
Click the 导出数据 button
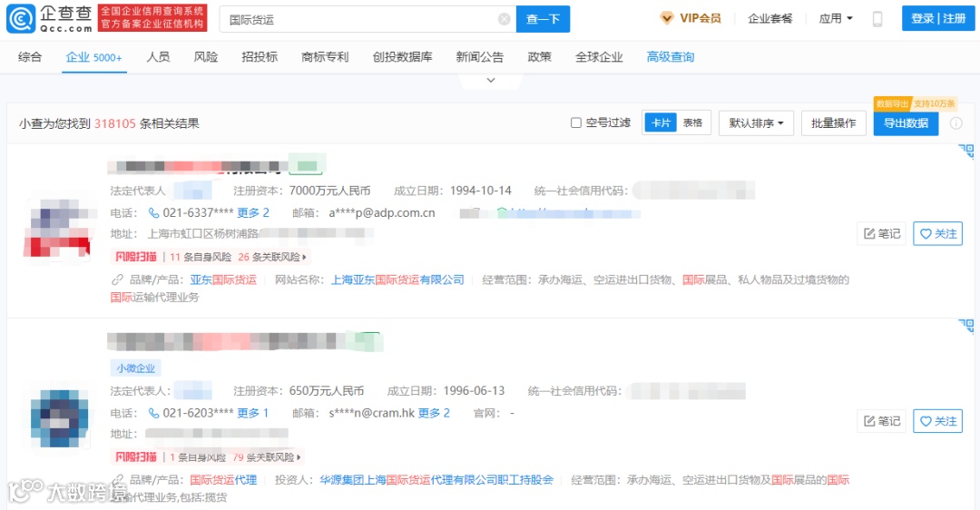point(906,123)
